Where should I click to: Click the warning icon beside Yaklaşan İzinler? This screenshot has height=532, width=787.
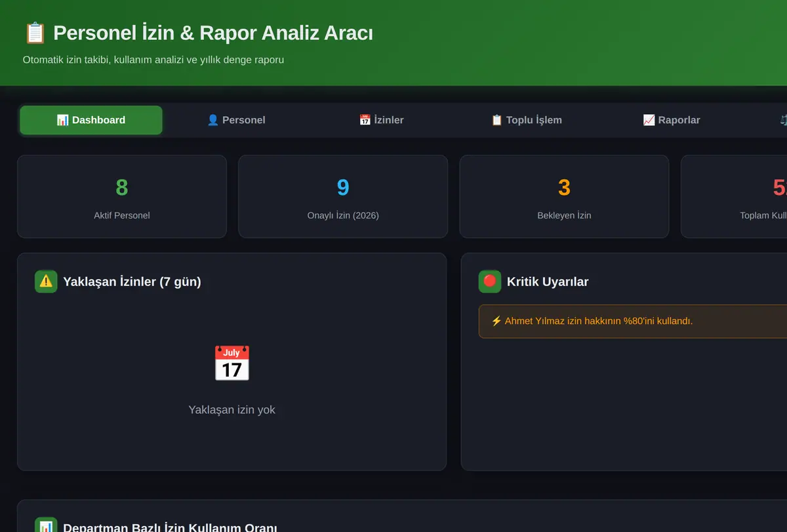coord(46,281)
